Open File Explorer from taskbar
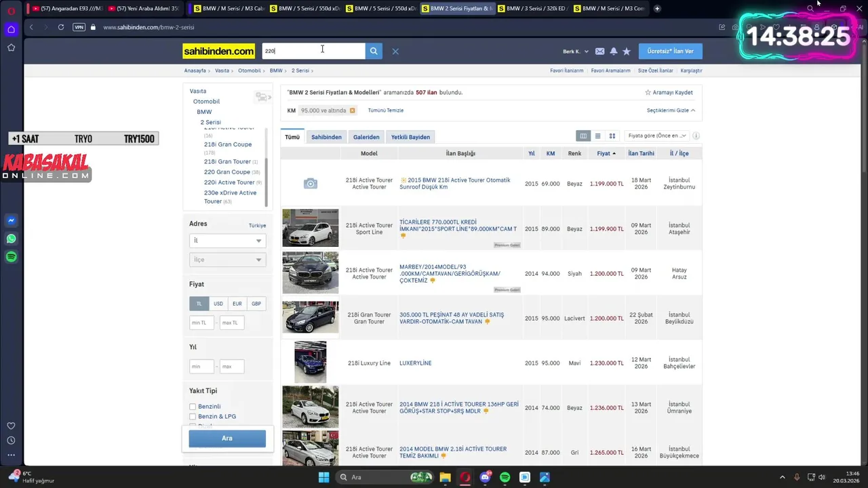The width and height of the screenshot is (868, 488). coord(445,477)
